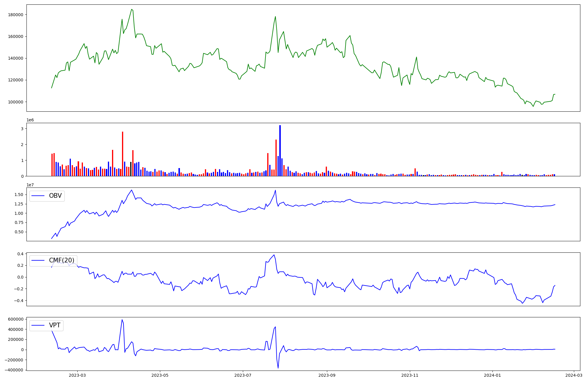Click the 2023-11 x-axis date label
Viewport: 588px width, 382px height.
410,375
